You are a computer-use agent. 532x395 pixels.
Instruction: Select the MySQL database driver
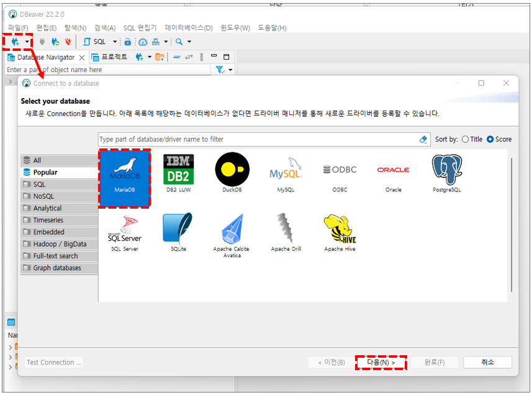tap(286, 175)
